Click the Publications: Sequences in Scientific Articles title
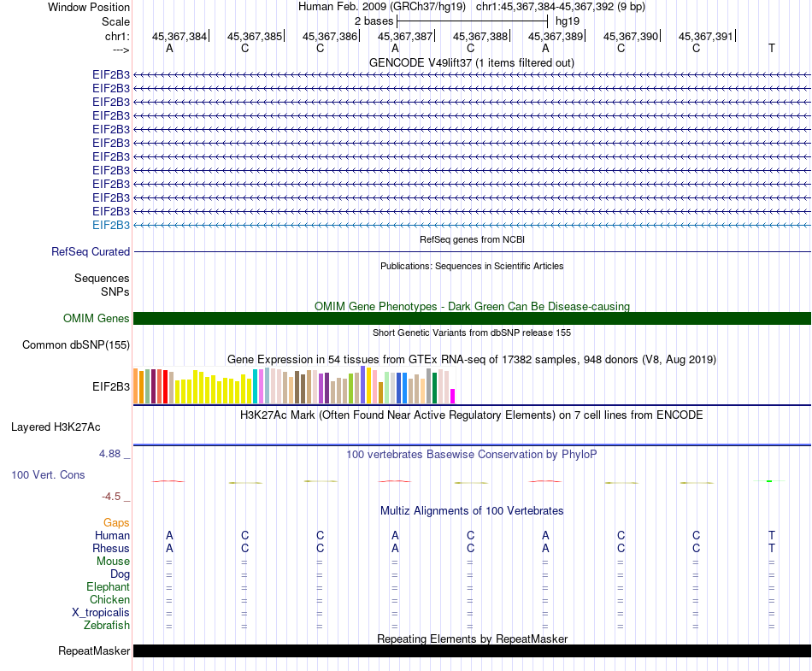812x671 pixels. pos(472,266)
